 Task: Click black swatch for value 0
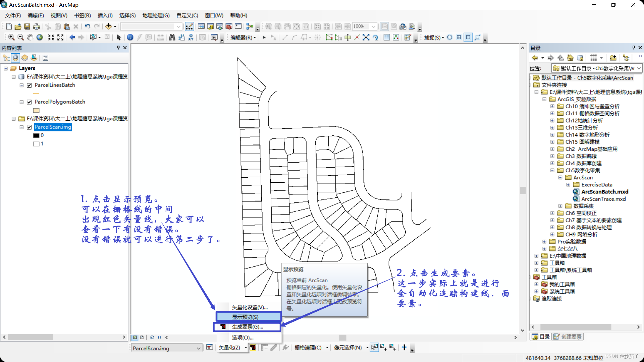tap(36, 135)
